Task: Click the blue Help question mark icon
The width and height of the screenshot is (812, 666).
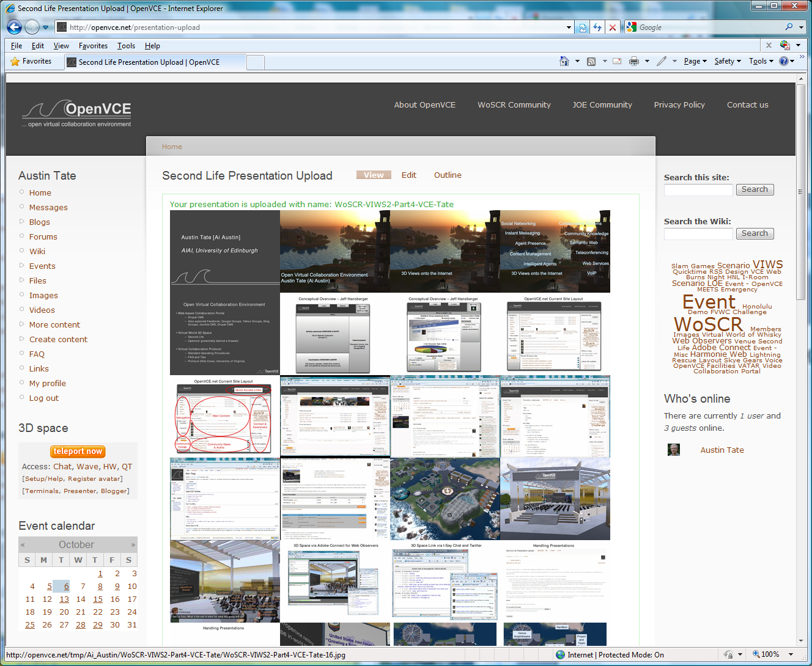Action: tap(784, 61)
